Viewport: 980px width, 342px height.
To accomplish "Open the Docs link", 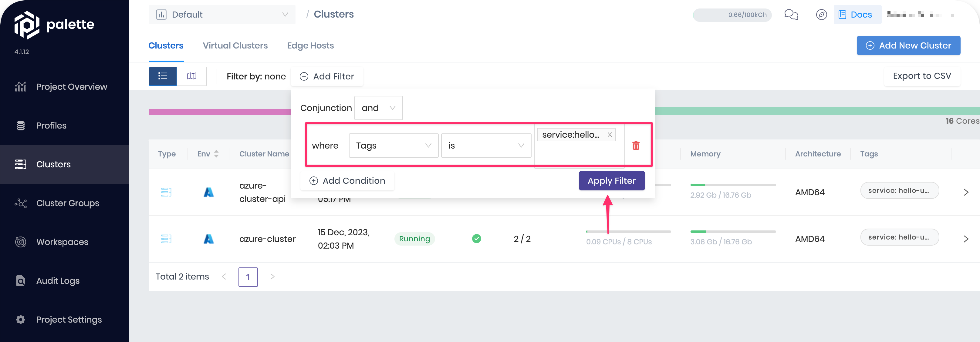I will point(857,15).
